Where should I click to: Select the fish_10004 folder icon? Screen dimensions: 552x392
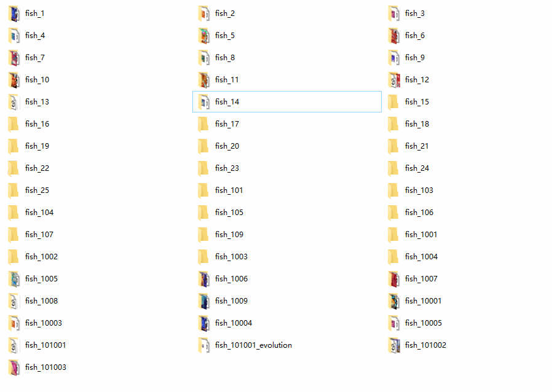tap(204, 323)
